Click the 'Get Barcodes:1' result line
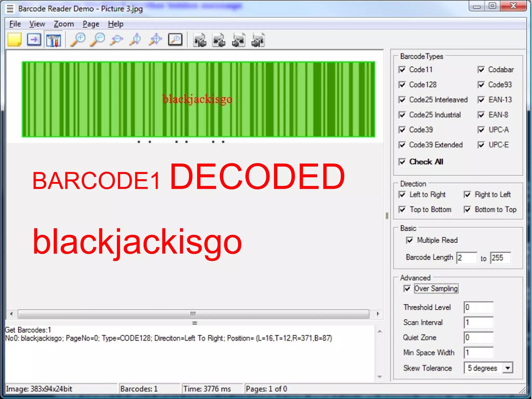The width and height of the screenshot is (532, 399). point(28,330)
